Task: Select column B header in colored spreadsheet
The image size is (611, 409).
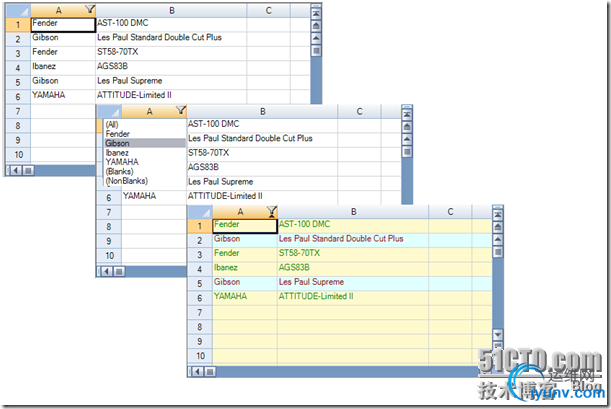Action: [353, 212]
